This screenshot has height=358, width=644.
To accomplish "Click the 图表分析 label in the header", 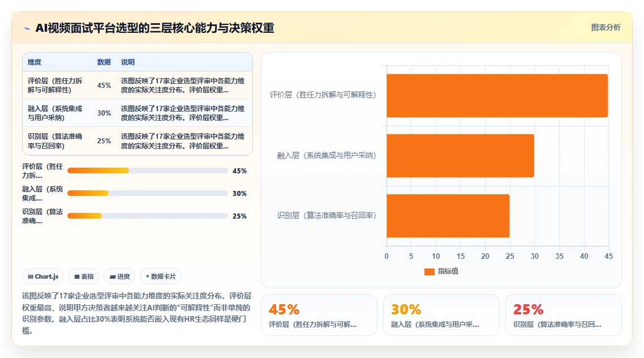I will [x=606, y=28].
